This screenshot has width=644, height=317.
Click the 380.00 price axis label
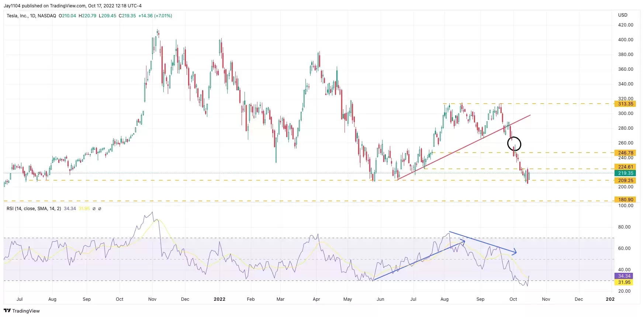coord(626,55)
